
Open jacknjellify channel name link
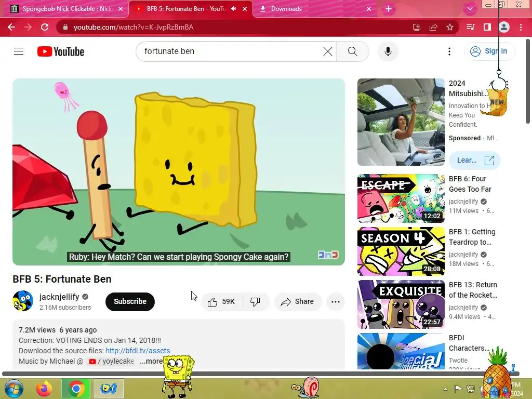click(59, 297)
